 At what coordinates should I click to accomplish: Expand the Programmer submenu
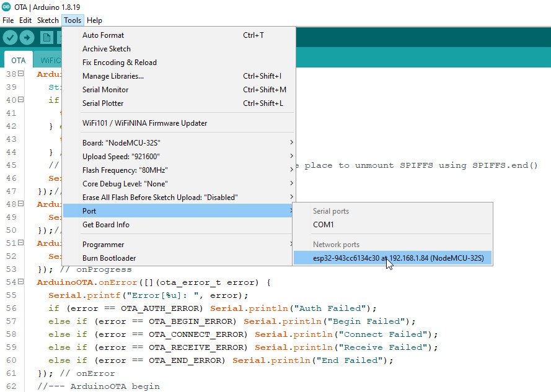(179, 245)
